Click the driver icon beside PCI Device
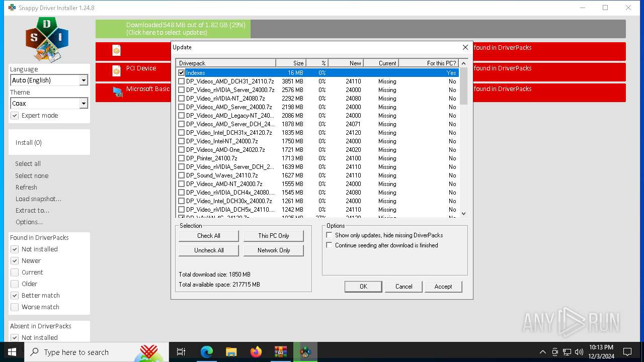 pyautogui.click(x=116, y=70)
